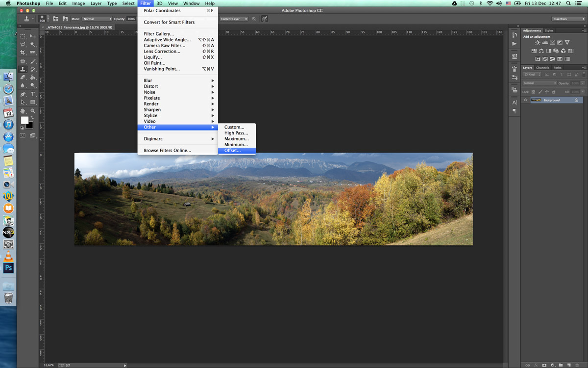588x368 pixels.
Task: Toggle lock transparent pixels in Layers panel
Action: [533, 92]
